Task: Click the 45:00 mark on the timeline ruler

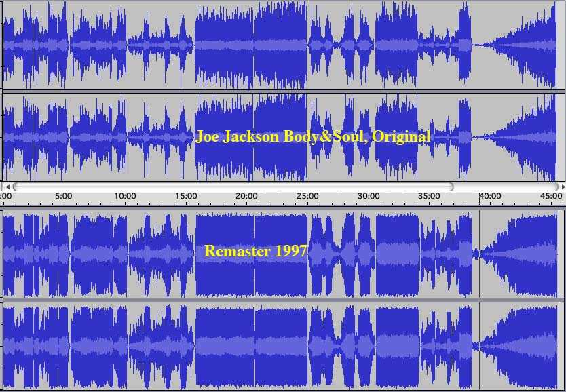Action: [551, 196]
